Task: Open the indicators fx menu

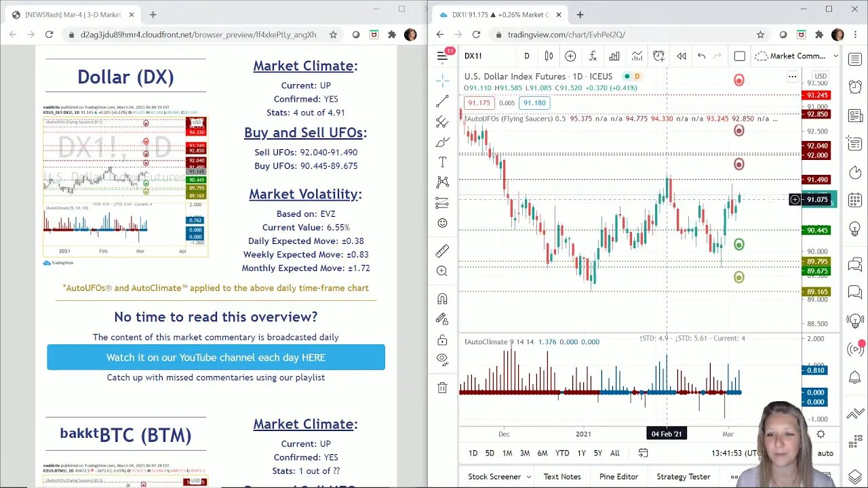Action: pos(593,56)
